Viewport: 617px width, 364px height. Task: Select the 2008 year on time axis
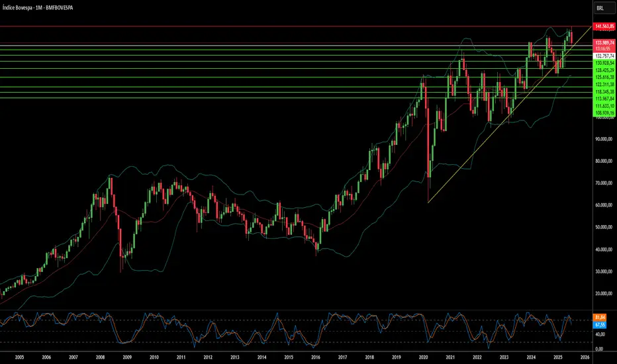(x=100, y=357)
